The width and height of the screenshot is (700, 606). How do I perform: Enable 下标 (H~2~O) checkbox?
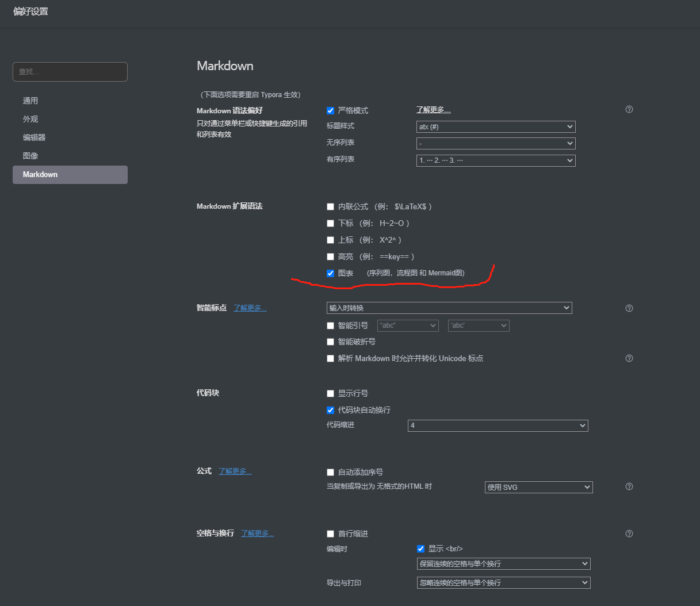(x=330, y=223)
